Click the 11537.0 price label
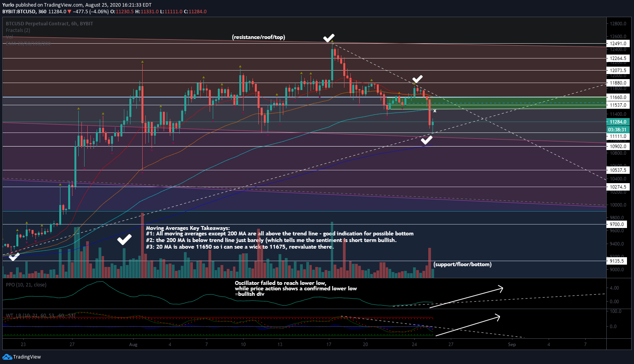The image size is (634, 364). click(x=618, y=105)
